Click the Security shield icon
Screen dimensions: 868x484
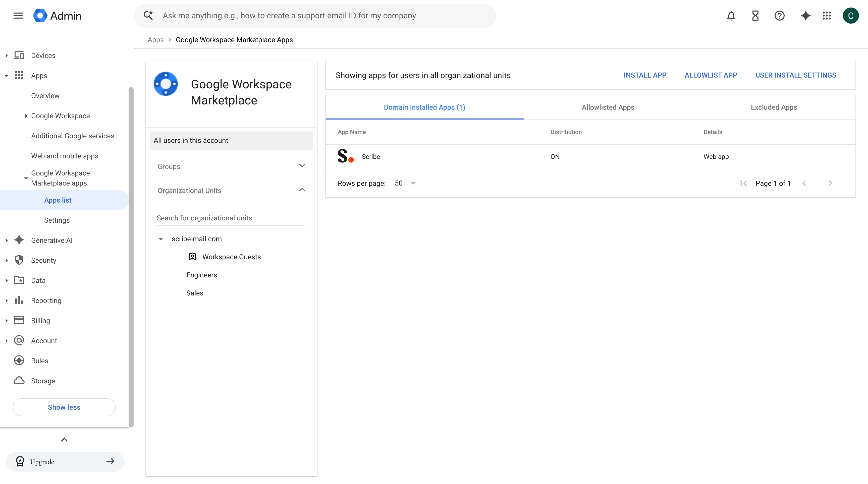coord(19,260)
